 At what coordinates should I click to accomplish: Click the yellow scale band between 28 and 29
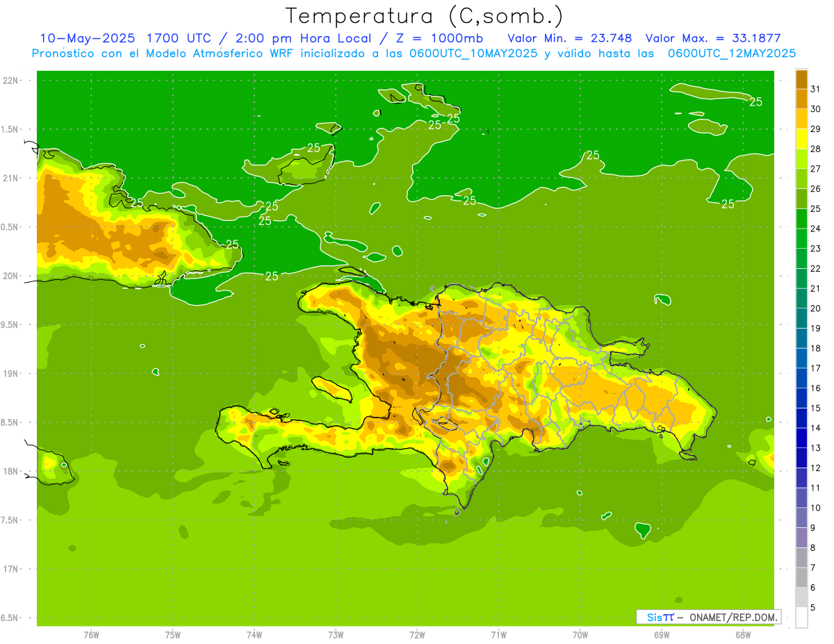pyautogui.click(x=801, y=139)
